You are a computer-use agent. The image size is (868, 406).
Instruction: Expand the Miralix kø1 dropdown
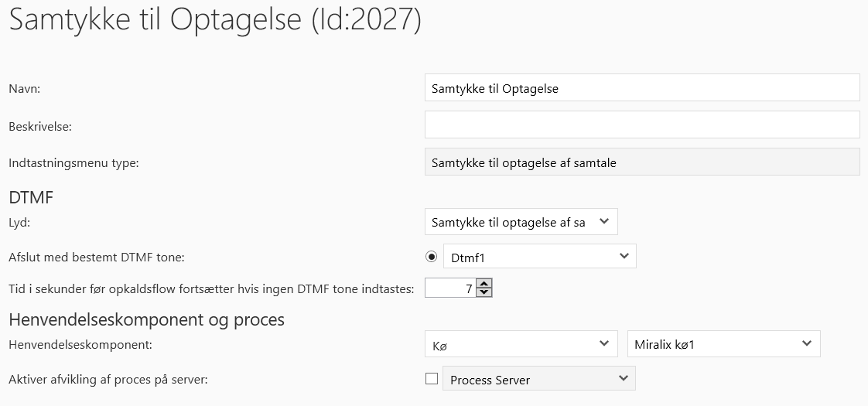[723, 344]
